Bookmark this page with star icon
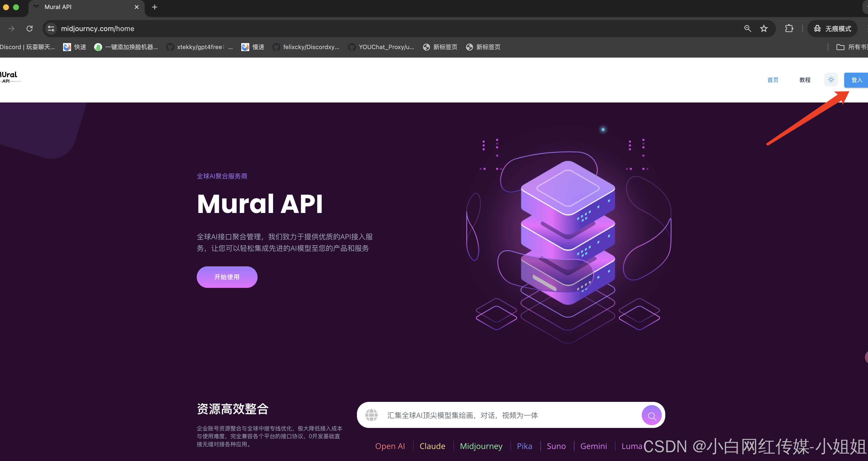 click(x=764, y=29)
